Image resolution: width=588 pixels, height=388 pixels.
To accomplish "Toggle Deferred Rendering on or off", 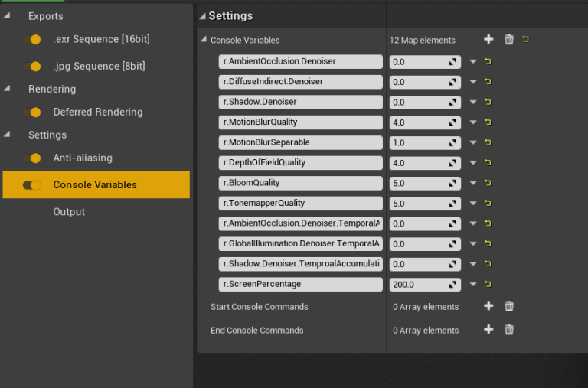I will [31, 112].
